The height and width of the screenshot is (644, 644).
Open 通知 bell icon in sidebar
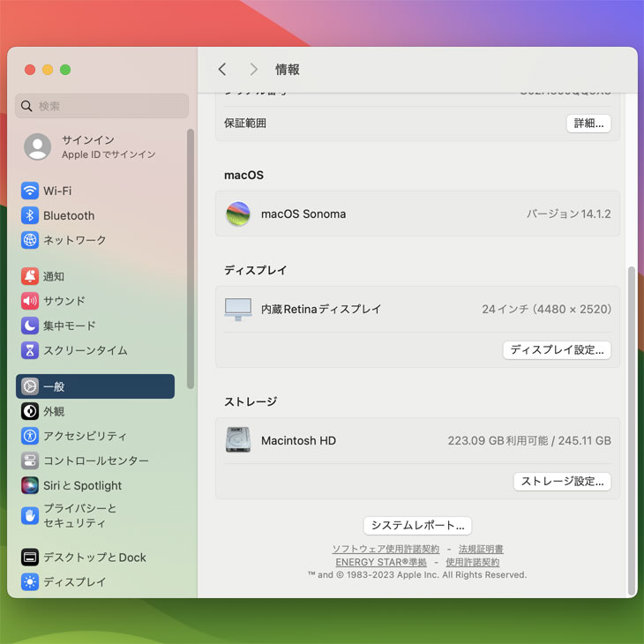pyautogui.click(x=30, y=276)
